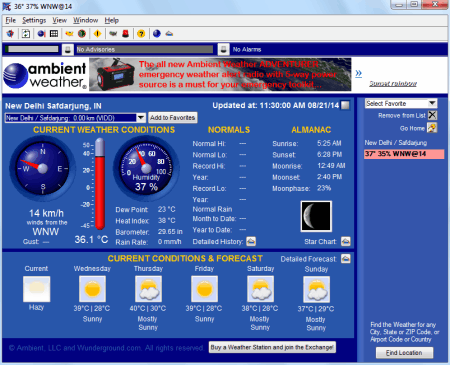Screen dimensions: 450x365
Task: Click the wind direction compass gauge
Action: pos(43,168)
